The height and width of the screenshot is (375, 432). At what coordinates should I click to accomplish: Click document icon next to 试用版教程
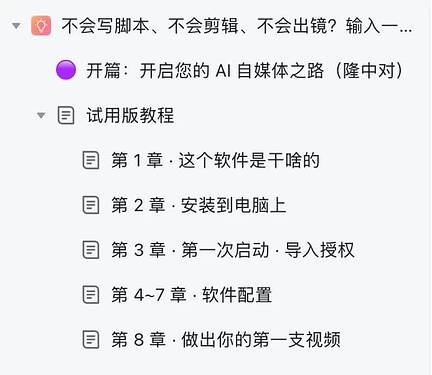[x=66, y=115]
